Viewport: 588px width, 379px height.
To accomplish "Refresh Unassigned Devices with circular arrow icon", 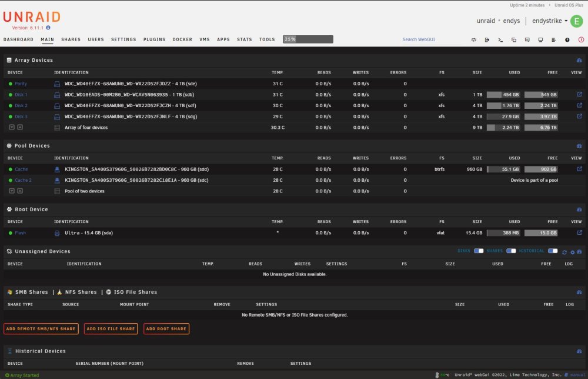I will point(564,252).
